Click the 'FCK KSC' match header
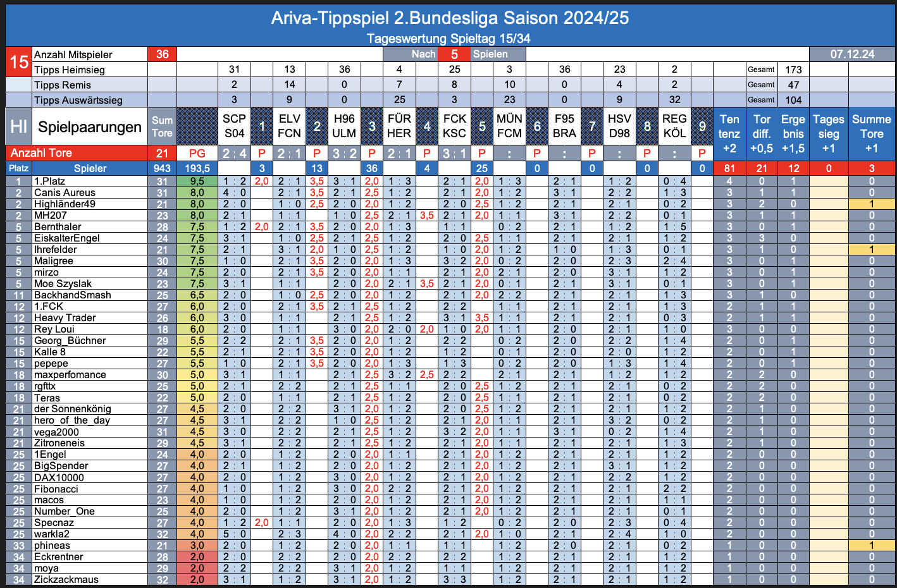The height and width of the screenshot is (588, 897). [454, 126]
